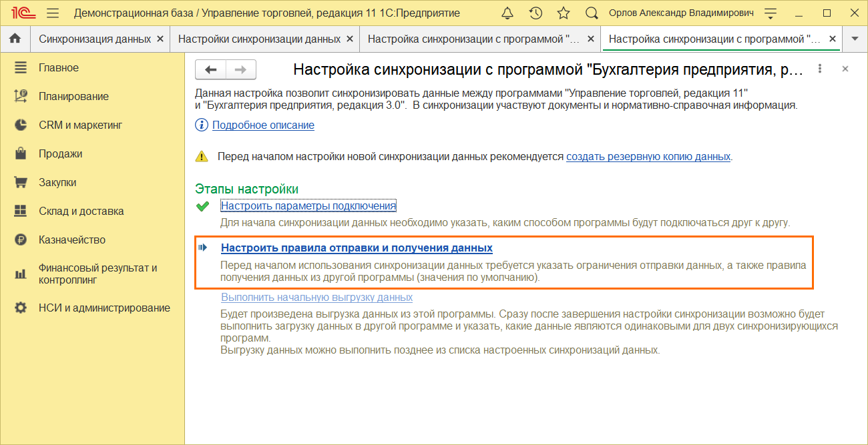
Task: Open the history clock icon
Action: (535, 13)
